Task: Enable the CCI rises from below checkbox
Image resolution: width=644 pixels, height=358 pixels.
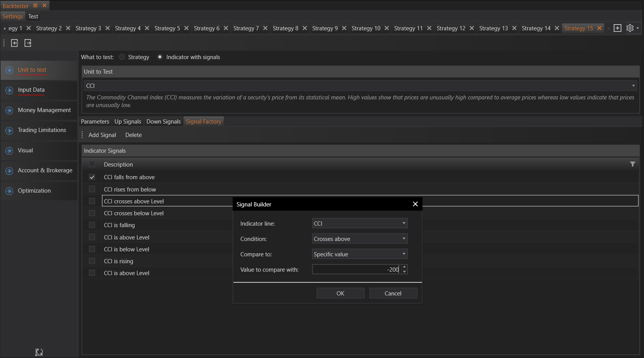Action: click(92, 189)
